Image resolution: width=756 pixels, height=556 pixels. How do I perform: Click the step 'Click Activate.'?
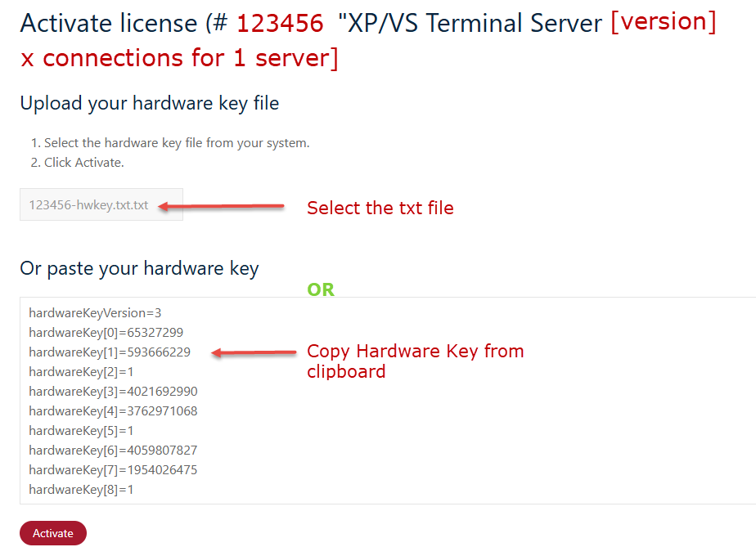tap(84, 163)
